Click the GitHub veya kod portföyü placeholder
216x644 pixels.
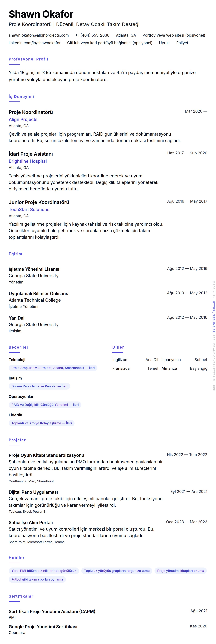click(x=109, y=43)
